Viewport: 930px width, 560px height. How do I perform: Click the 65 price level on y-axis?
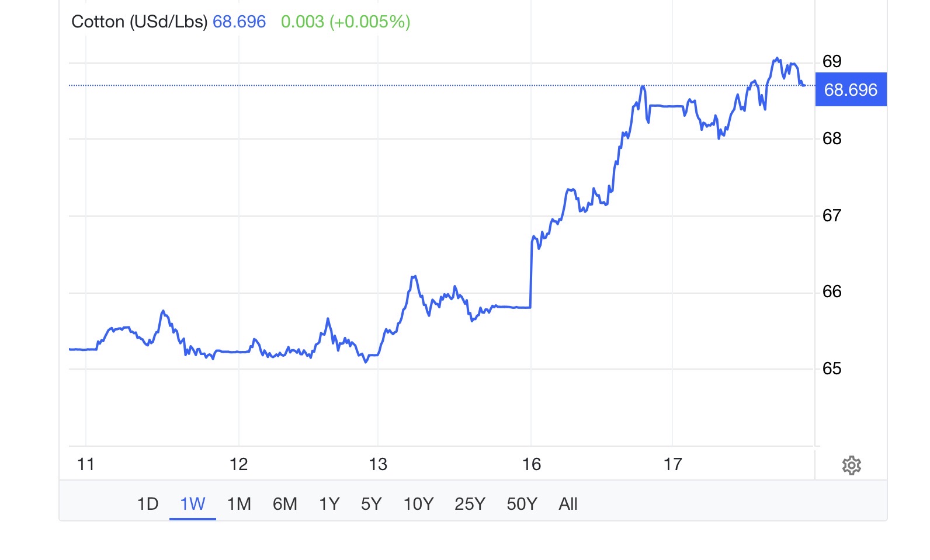coord(832,368)
